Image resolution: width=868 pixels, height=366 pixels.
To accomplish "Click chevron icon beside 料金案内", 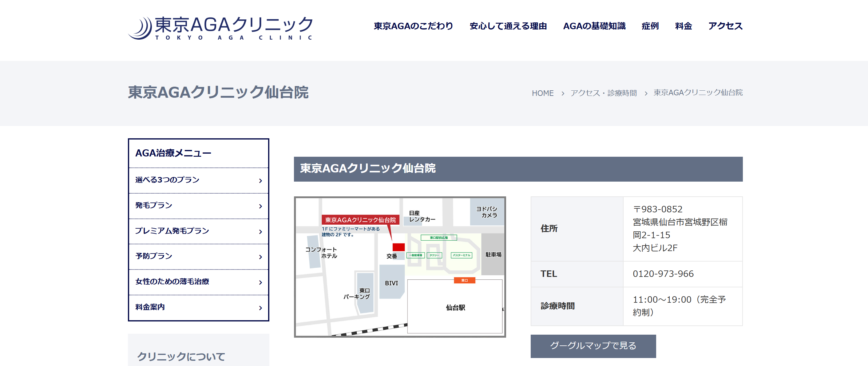I will (x=260, y=308).
